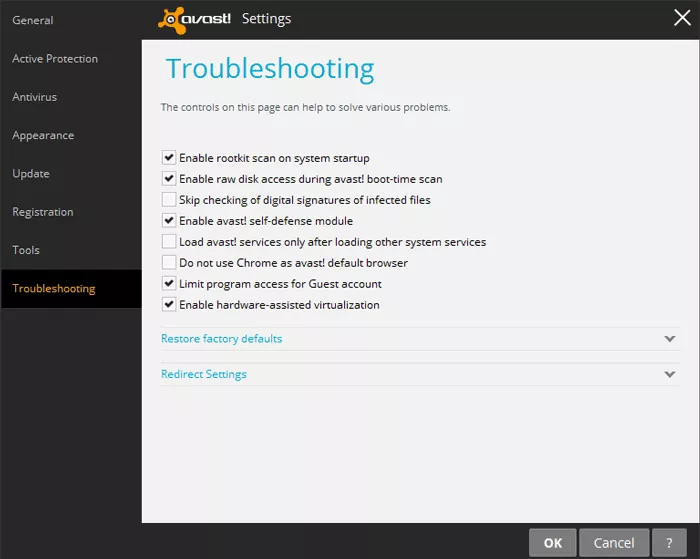Enable Skip checking of digital signatures
This screenshot has height=559, width=700.
(x=169, y=200)
